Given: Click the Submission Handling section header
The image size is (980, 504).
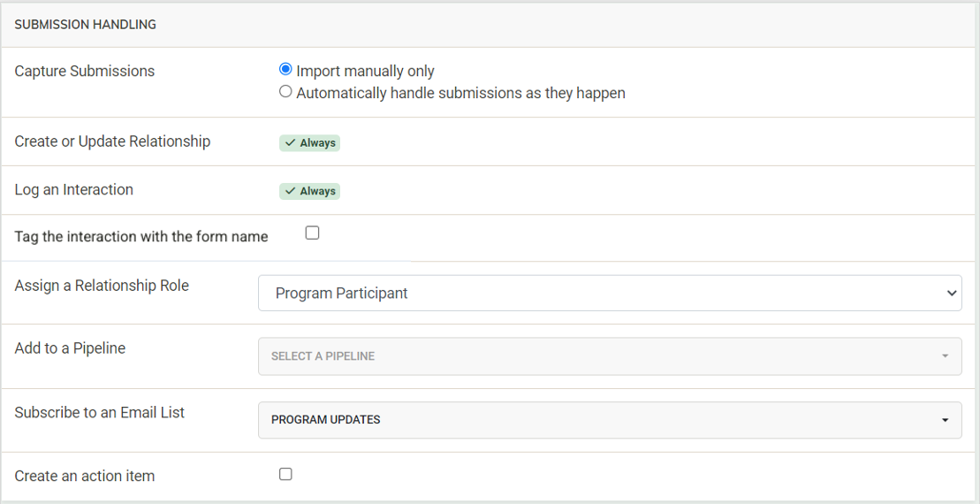Looking at the screenshot, I should (86, 25).
